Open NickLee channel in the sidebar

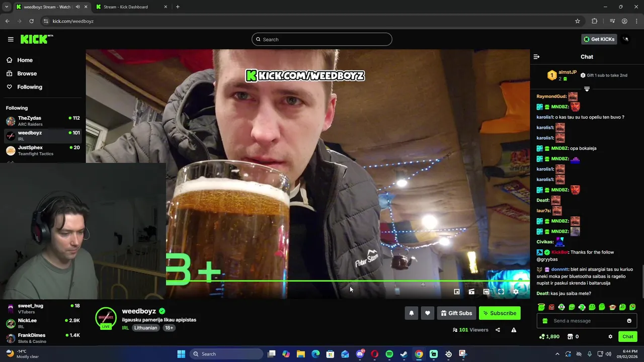click(x=42, y=323)
